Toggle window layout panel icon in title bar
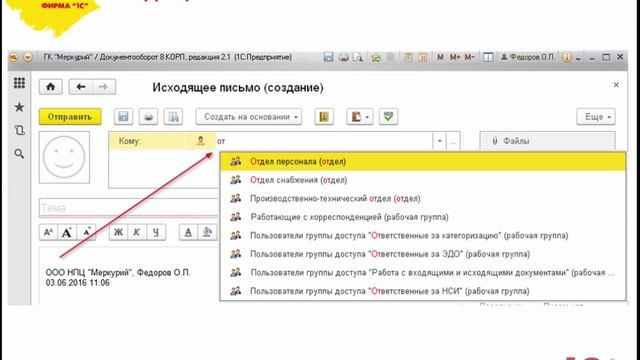Viewport: 640px width, 360px height. [x=488, y=58]
